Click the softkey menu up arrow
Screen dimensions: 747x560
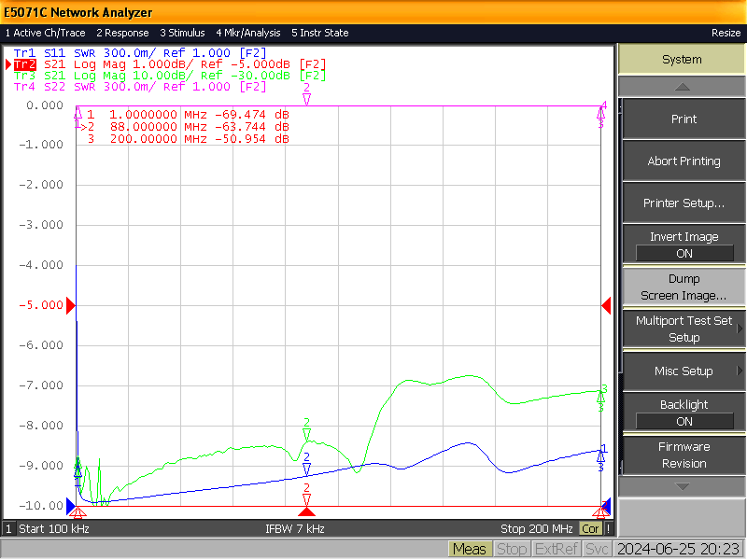[x=683, y=87]
